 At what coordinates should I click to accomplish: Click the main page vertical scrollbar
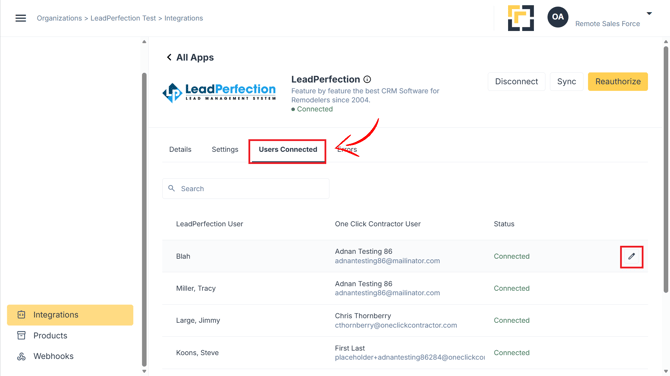(x=666, y=169)
